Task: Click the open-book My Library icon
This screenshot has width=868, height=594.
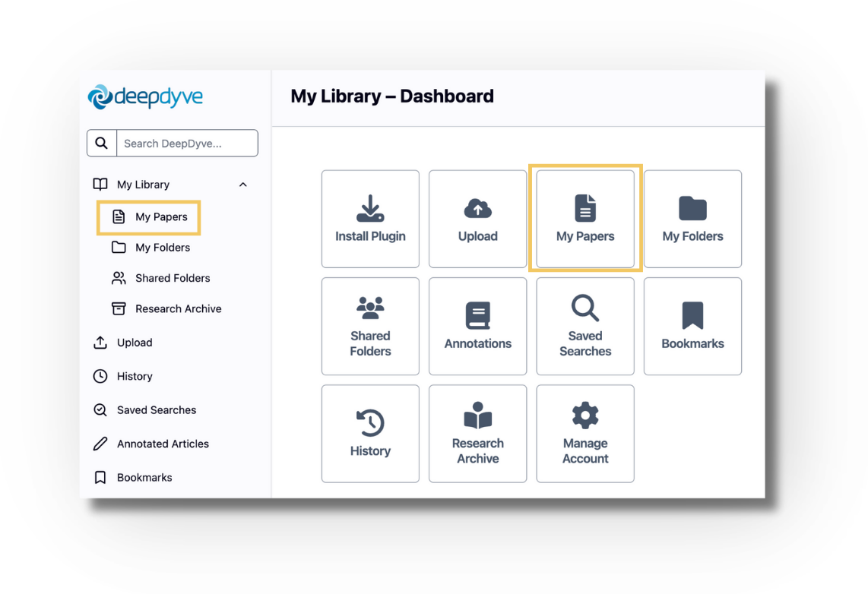Action: tap(100, 184)
